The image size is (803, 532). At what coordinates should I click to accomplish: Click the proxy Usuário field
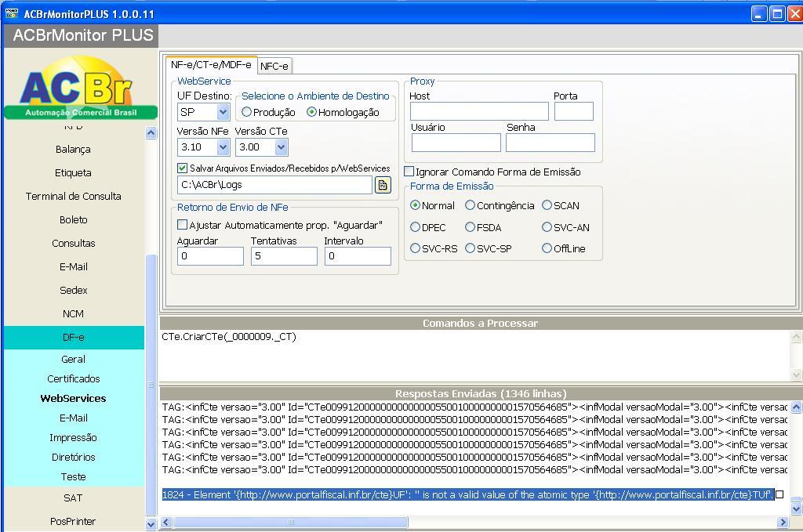coord(456,143)
